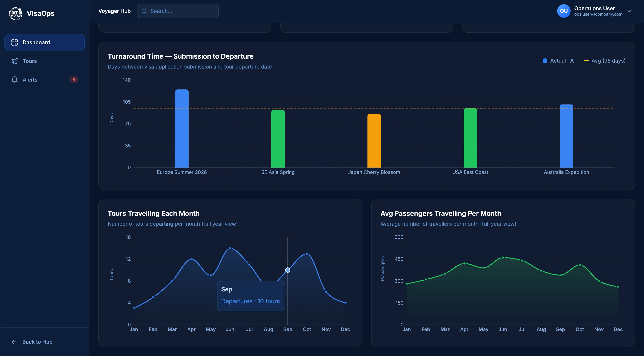Click the search magnifier icon

tap(144, 11)
